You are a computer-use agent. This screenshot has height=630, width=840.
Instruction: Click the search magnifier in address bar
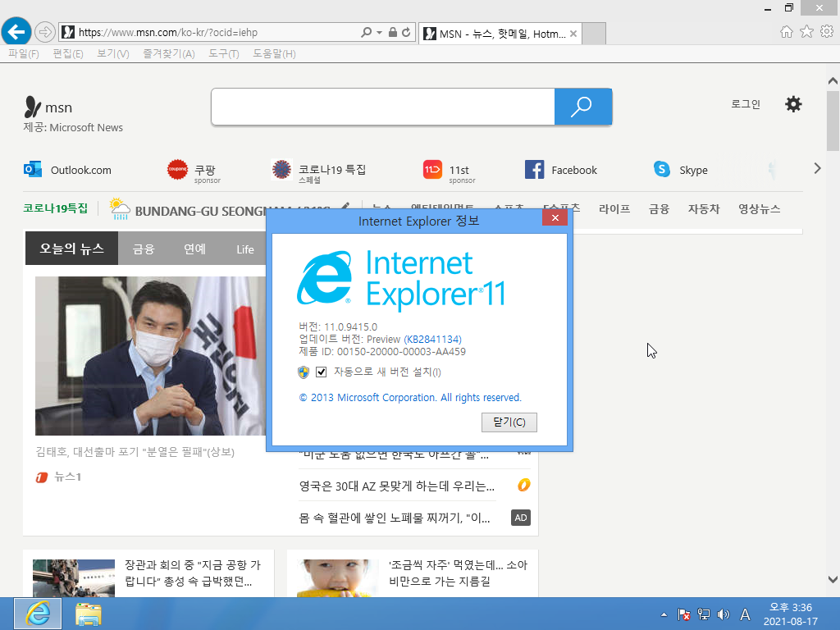tap(366, 32)
